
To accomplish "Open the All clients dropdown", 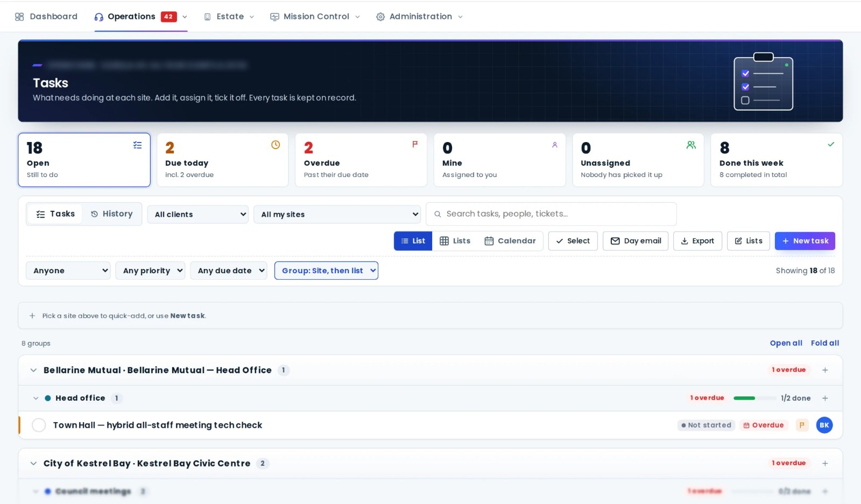I will (197, 214).
